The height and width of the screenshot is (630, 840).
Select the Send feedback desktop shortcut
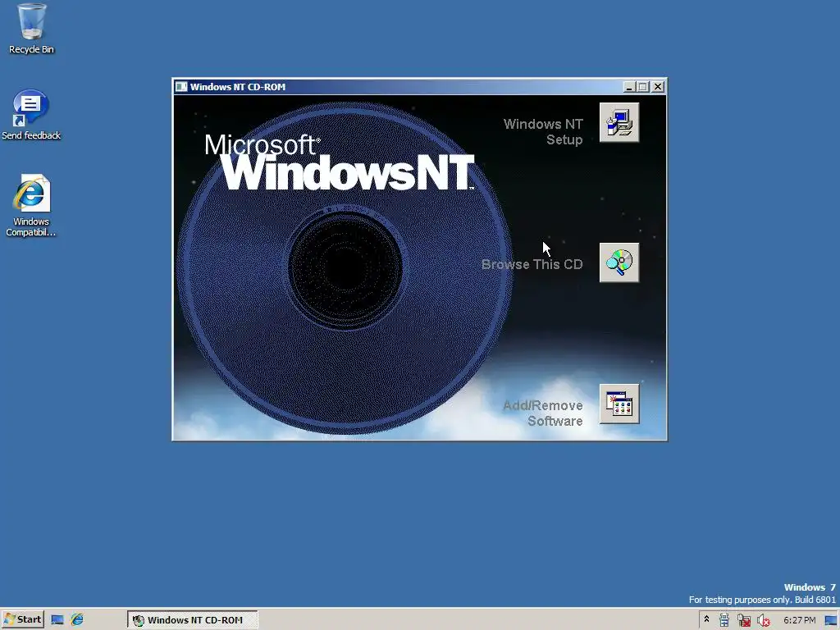[31, 115]
